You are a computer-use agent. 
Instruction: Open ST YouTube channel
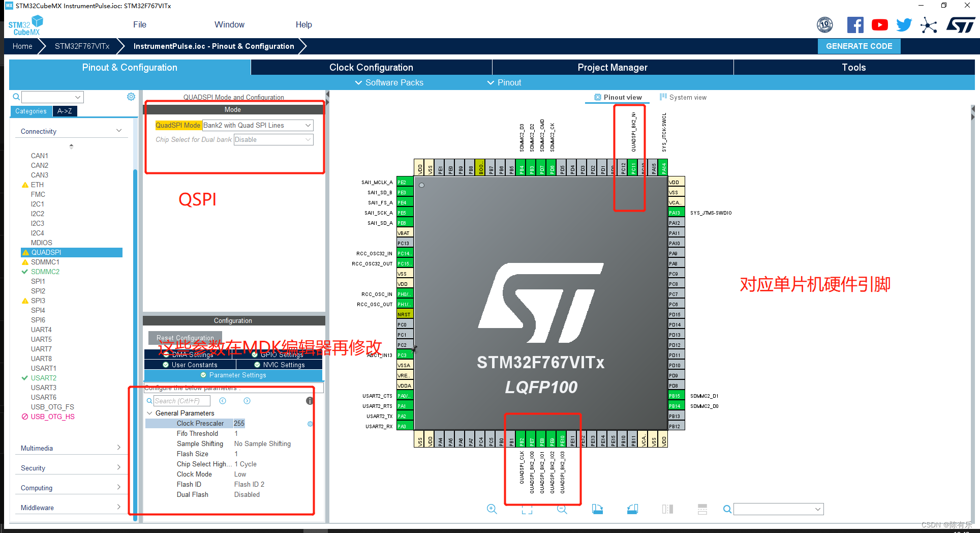coord(880,25)
